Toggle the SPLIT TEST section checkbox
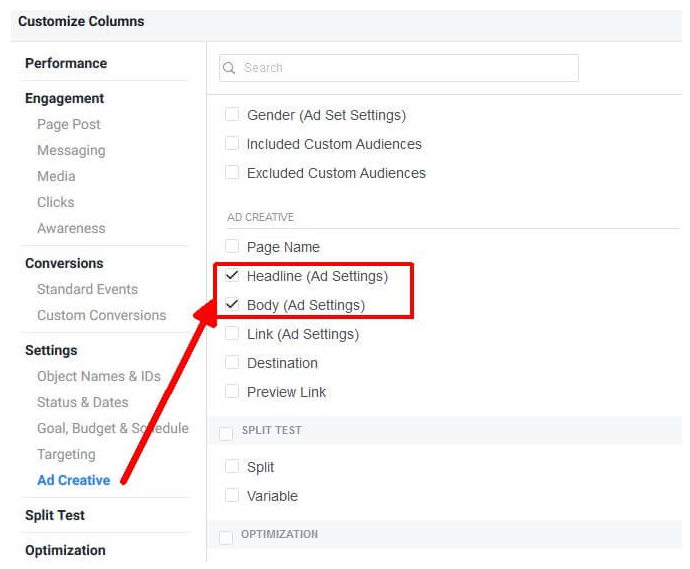 (x=226, y=432)
